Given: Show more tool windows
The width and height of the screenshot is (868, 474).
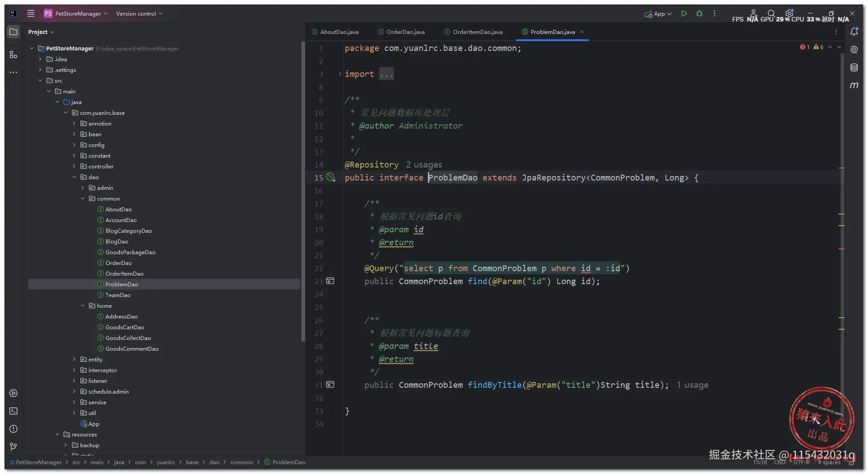Looking at the screenshot, I should 13,72.
